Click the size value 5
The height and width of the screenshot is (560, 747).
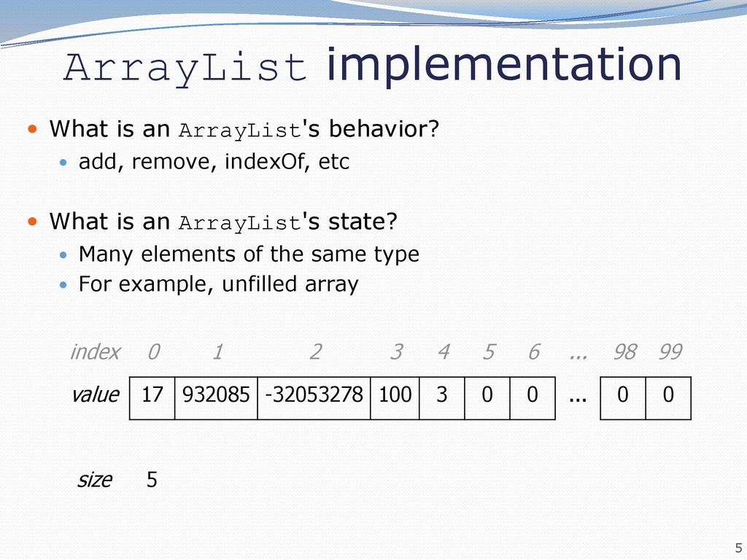tap(152, 480)
